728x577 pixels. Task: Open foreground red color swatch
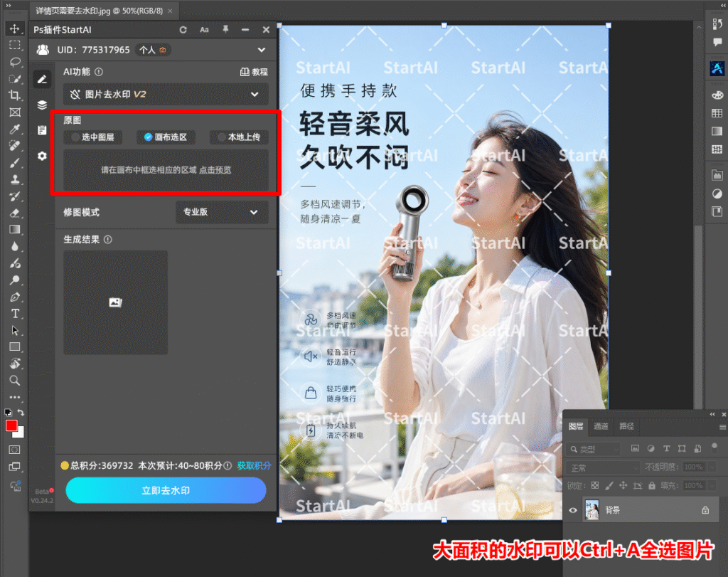point(11,425)
